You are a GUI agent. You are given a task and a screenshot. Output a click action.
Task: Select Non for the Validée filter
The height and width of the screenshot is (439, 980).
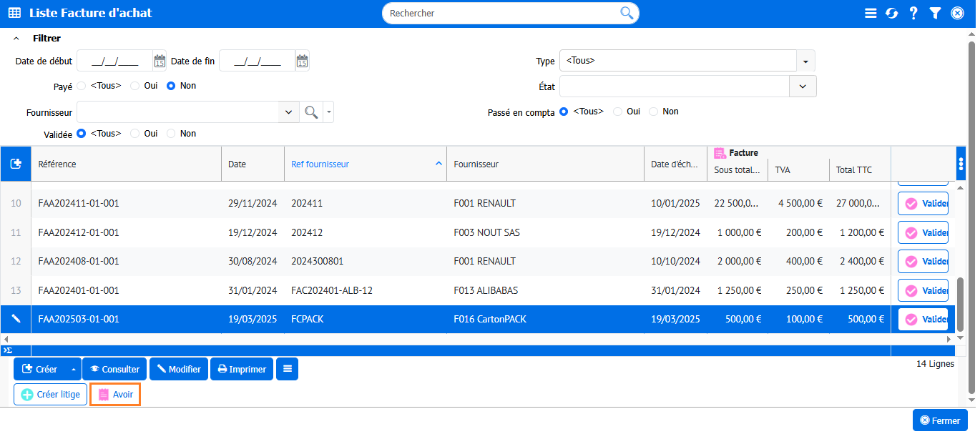pyautogui.click(x=172, y=134)
